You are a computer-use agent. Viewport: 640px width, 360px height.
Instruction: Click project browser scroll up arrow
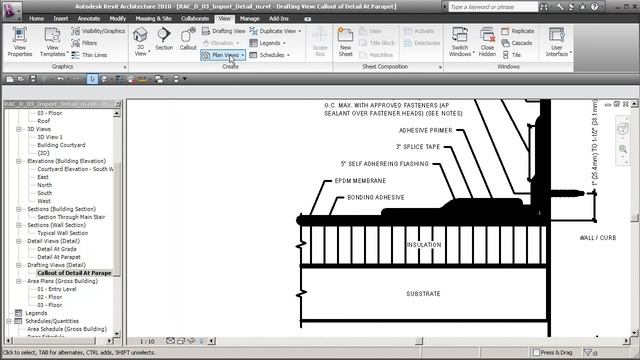(x=117, y=113)
